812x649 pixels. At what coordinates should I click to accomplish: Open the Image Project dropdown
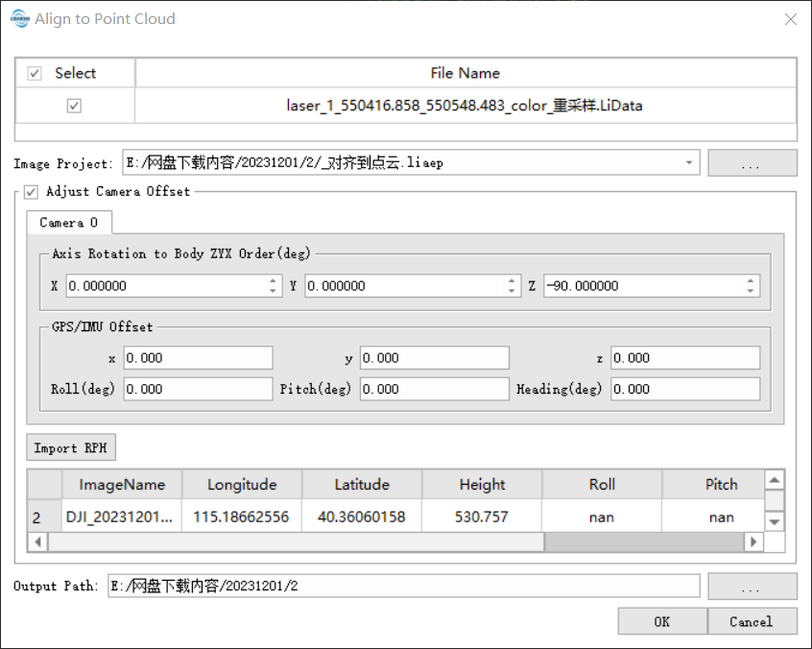(x=689, y=163)
